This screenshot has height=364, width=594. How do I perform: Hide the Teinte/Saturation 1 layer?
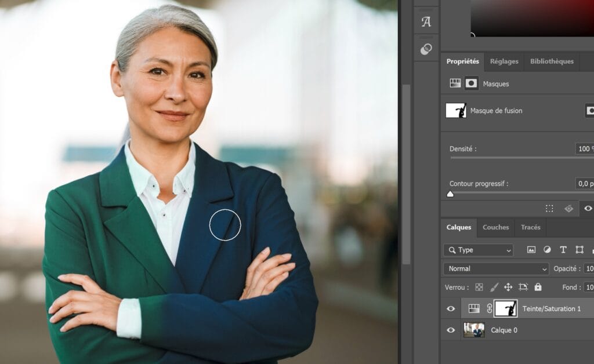click(451, 309)
